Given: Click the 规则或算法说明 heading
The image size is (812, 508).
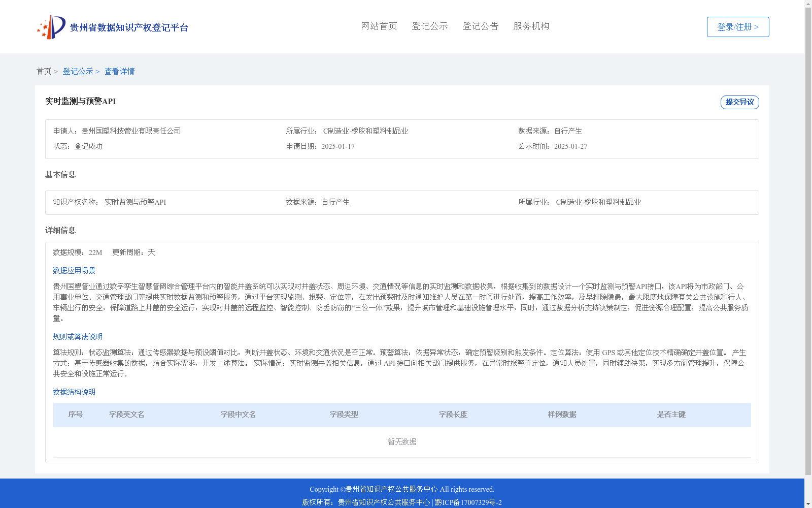Looking at the screenshot, I should (78, 337).
